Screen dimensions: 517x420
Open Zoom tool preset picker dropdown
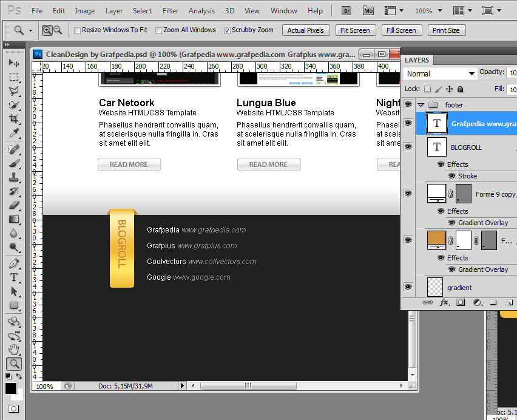[x=31, y=30]
